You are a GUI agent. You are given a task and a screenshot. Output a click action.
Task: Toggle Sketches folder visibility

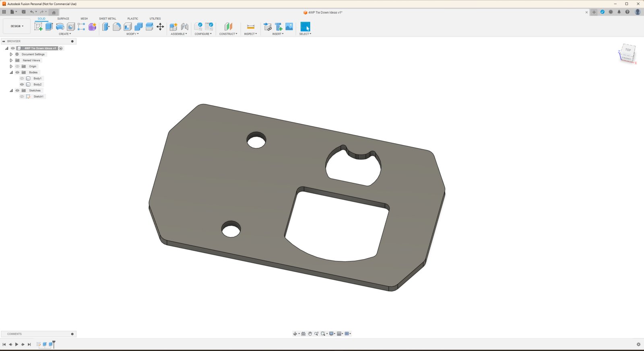click(17, 90)
